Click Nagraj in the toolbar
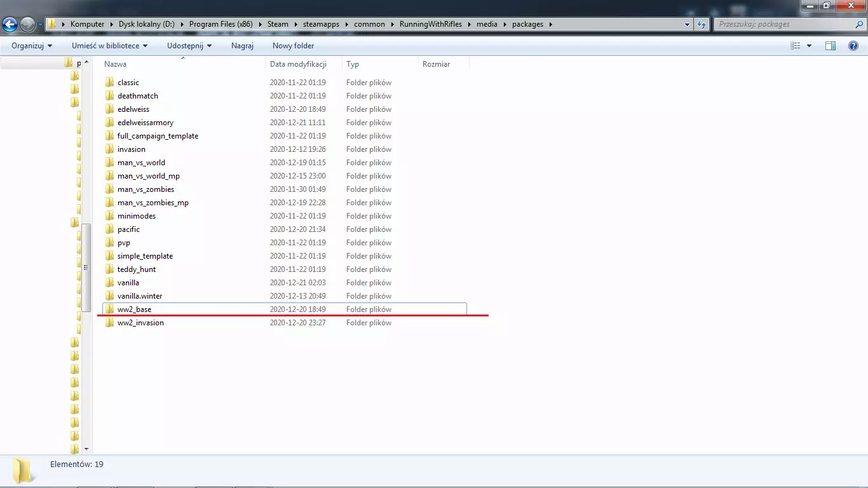This screenshot has width=868, height=488. 242,46
